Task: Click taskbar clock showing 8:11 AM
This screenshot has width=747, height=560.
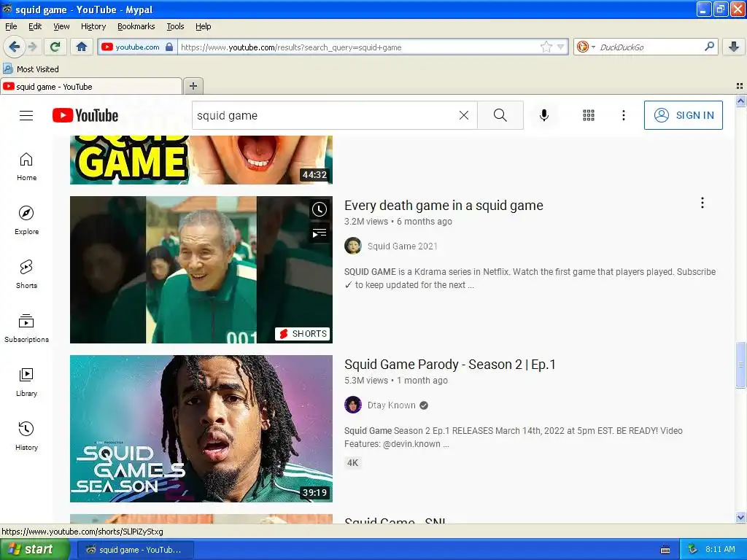Action: (x=720, y=549)
